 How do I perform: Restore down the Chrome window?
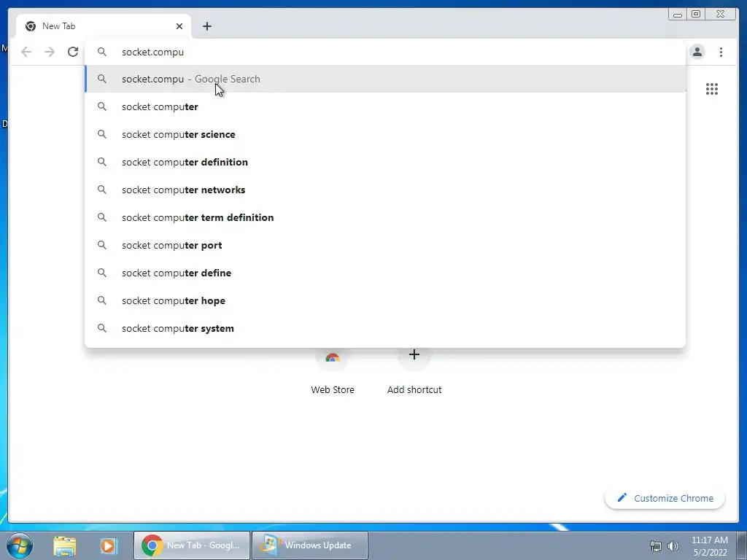[x=695, y=15]
